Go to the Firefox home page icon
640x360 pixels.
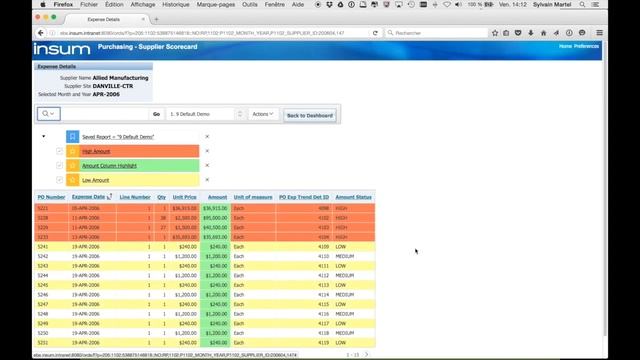tap(543, 33)
